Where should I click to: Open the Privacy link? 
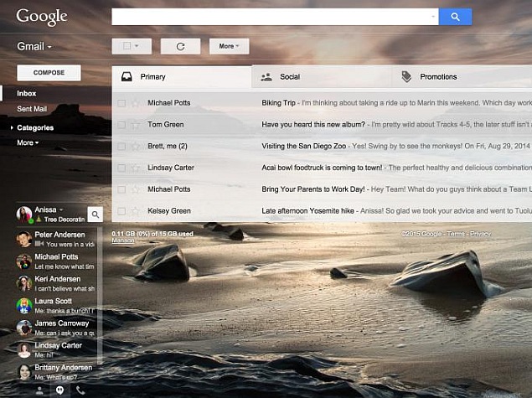pyautogui.click(x=480, y=234)
